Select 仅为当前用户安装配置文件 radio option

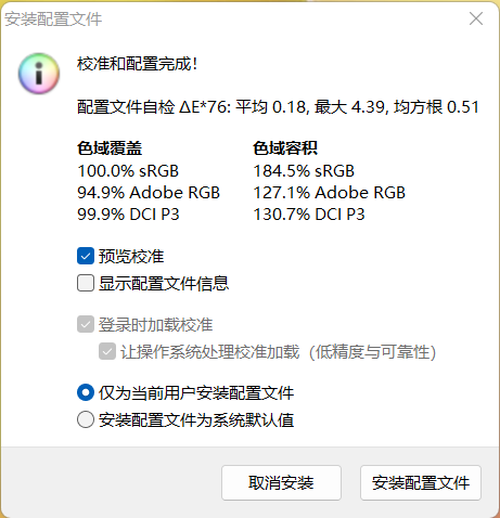(85, 393)
